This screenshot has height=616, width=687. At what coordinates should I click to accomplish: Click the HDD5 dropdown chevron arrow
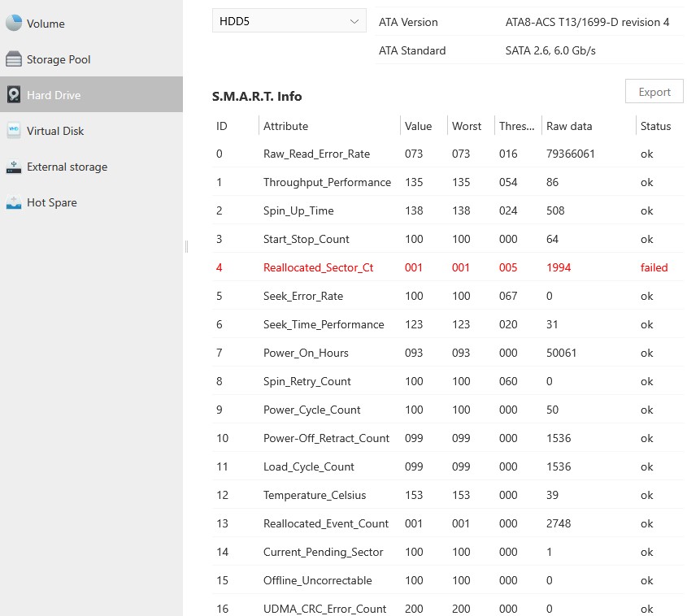(354, 21)
